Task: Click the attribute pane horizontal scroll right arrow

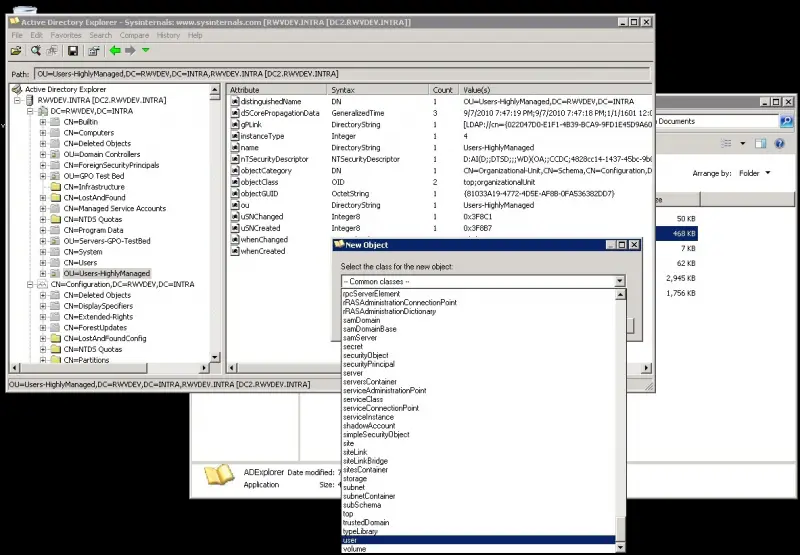Action: coord(647,368)
